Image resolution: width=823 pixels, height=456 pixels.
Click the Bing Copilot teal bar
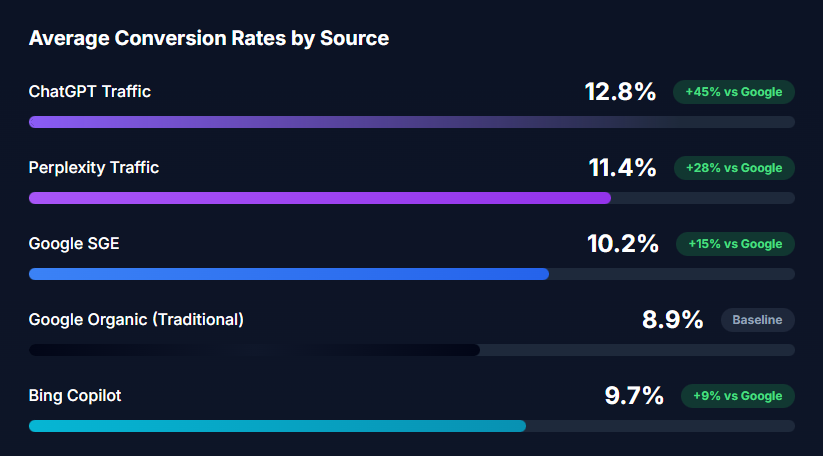[277, 426]
